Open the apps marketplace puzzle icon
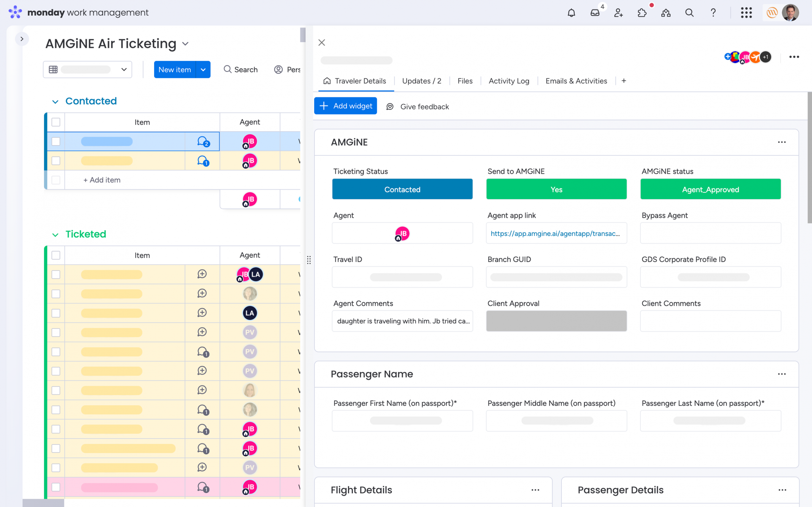Image resolution: width=812 pixels, height=507 pixels. click(x=642, y=13)
